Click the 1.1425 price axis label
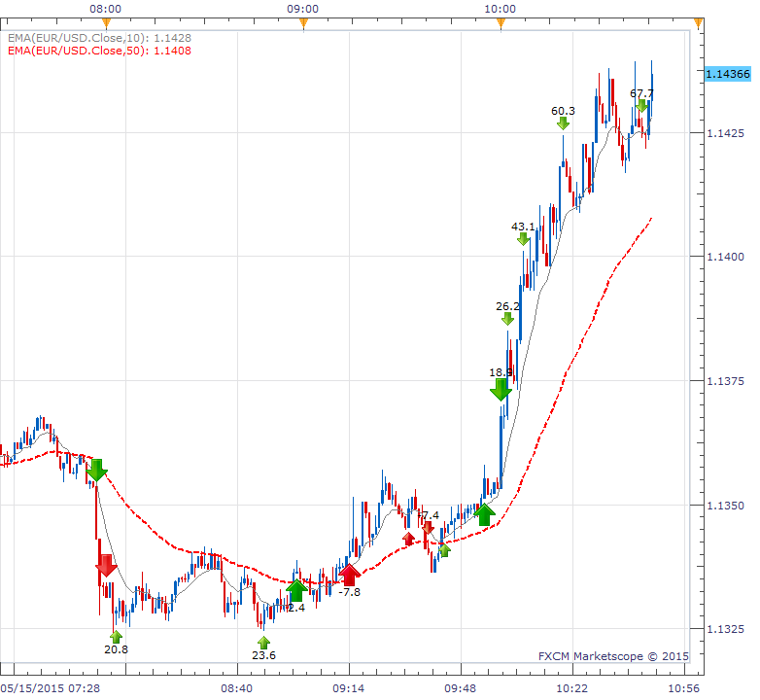Image resolution: width=760 pixels, height=700 pixels. click(x=725, y=133)
